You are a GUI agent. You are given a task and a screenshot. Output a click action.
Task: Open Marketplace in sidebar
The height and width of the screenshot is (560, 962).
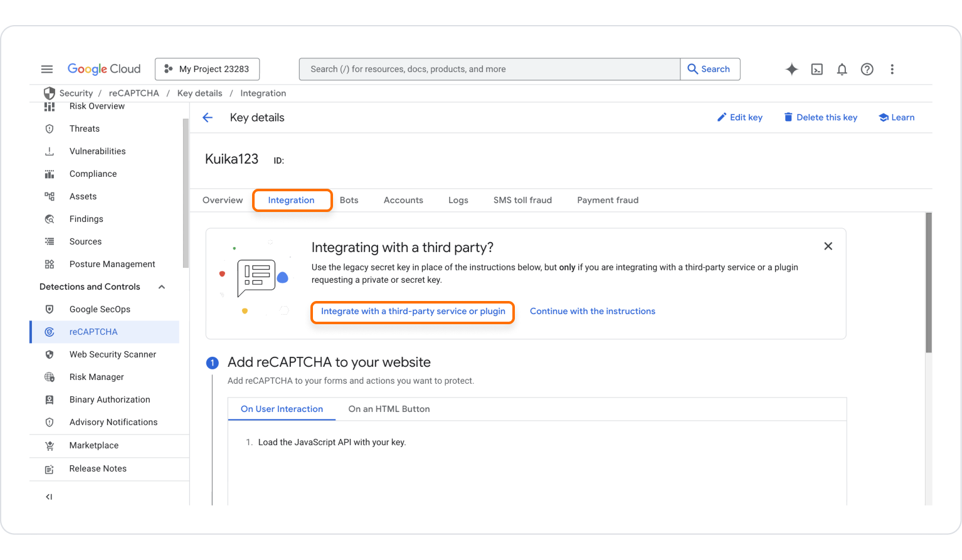tap(94, 445)
